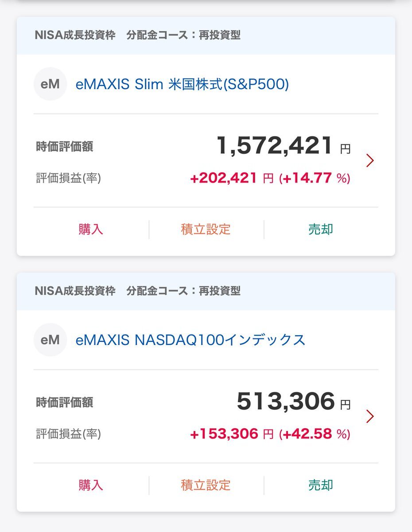Image resolution: width=412 pixels, height=532 pixels.
Task: Select the 1,572,421 円 valuation amount
Action: tap(283, 146)
